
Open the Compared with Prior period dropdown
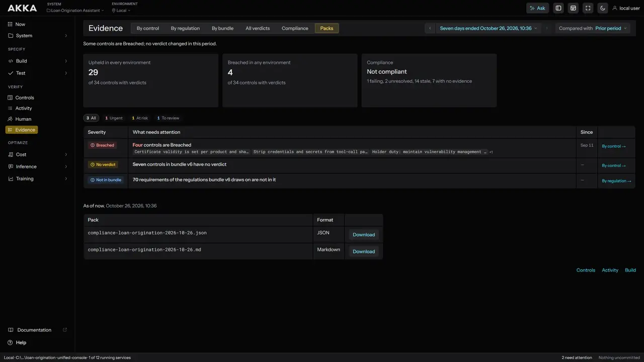[593, 28]
